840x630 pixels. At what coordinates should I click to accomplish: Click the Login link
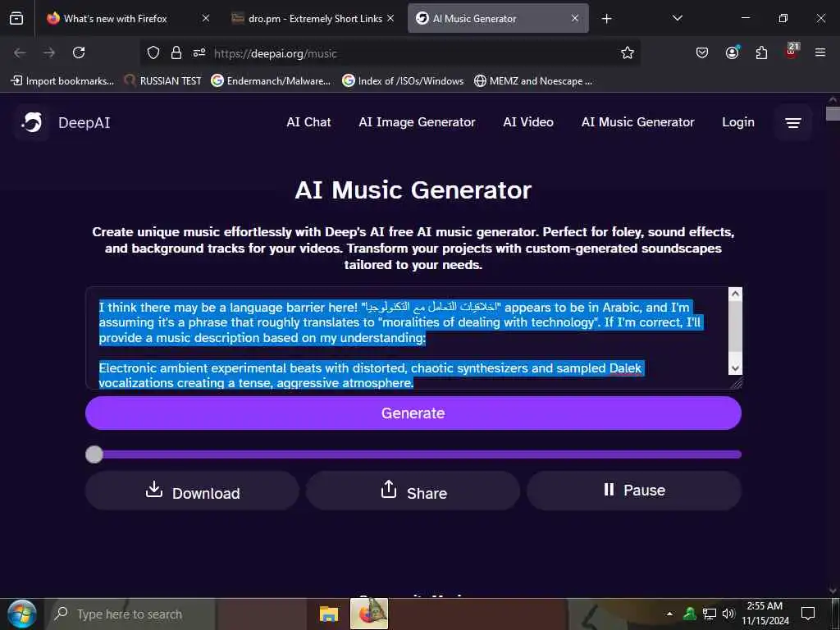737,122
